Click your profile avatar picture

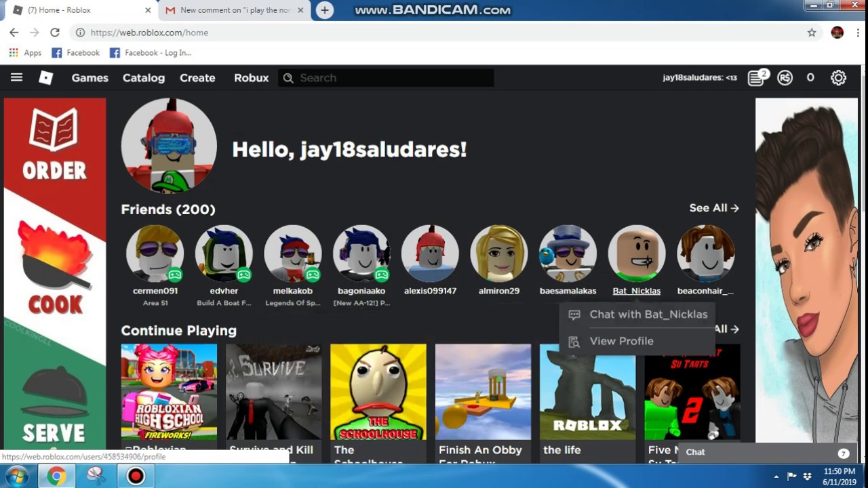coord(169,146)
